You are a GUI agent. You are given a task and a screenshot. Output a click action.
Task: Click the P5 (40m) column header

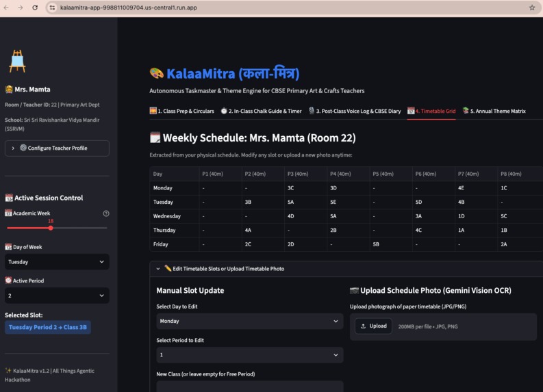pyautogui.click(x=390, y=174)
